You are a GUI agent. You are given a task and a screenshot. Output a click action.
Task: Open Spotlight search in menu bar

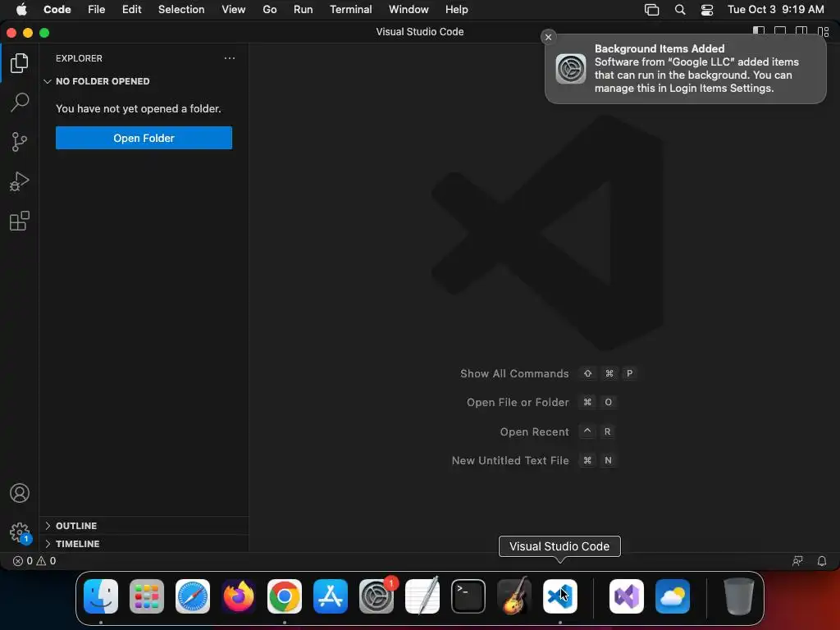[x=680, y=10]
